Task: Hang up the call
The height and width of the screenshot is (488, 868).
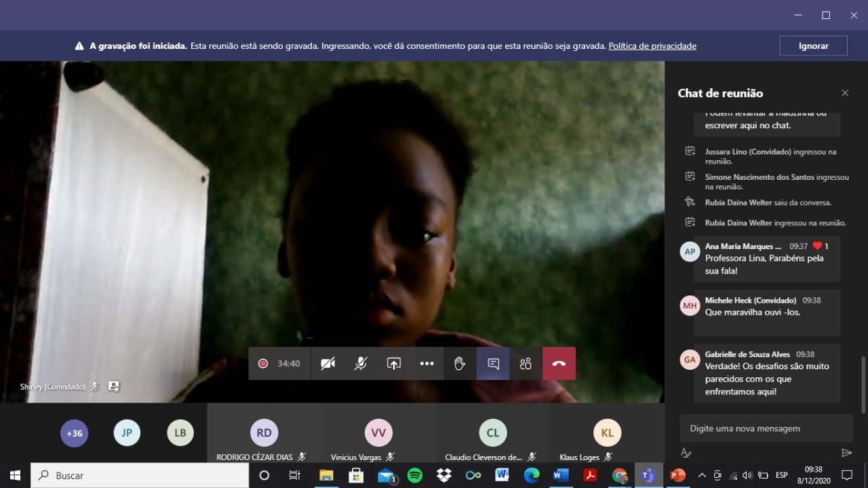Action: 559,364
